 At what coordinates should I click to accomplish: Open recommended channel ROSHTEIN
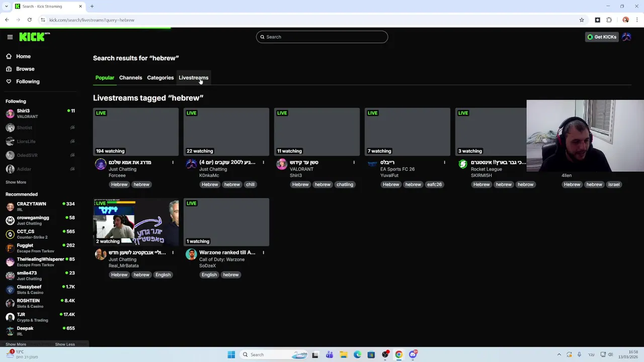40,303
